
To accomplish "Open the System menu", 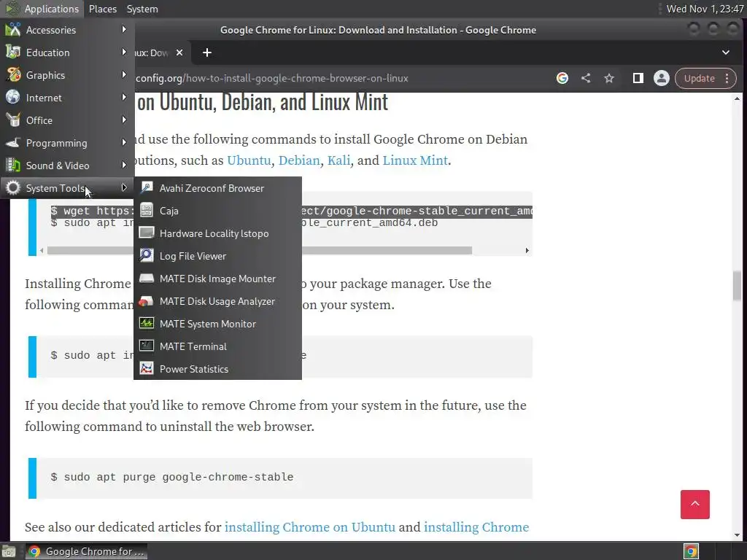I will (x=142, y=9).
